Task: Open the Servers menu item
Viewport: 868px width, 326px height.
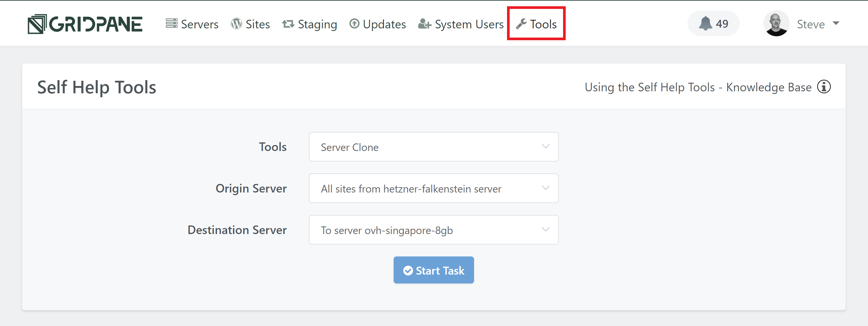Action: point(192,24)
